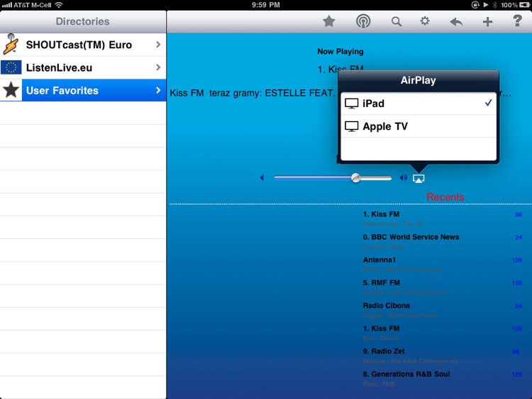Tap the EU flag icon for ListenLive.eu
Image resolution: width=532 pixels, height=399 pixels.
point(11,67)
